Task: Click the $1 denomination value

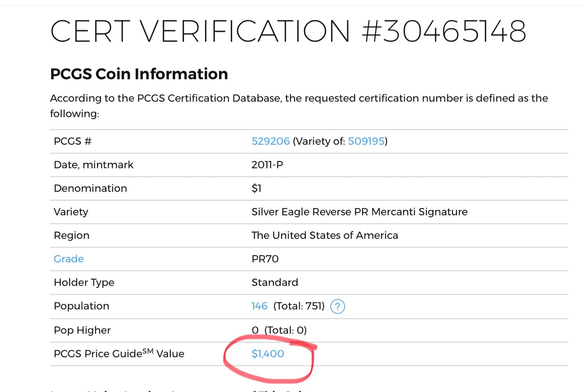Action: pyautogui.click(x=256, y=188)
